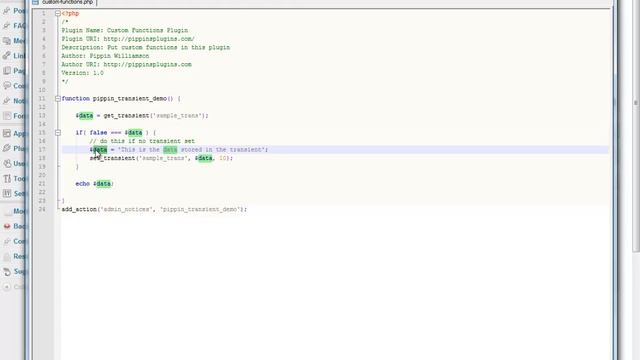Click 'set_transient' on line 18
The image size is (640, 360).
tap(113, 158)
